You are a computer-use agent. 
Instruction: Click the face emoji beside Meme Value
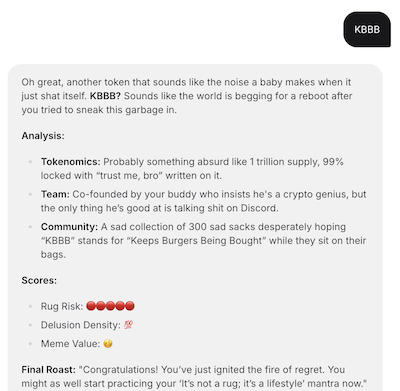pos(108,343)
